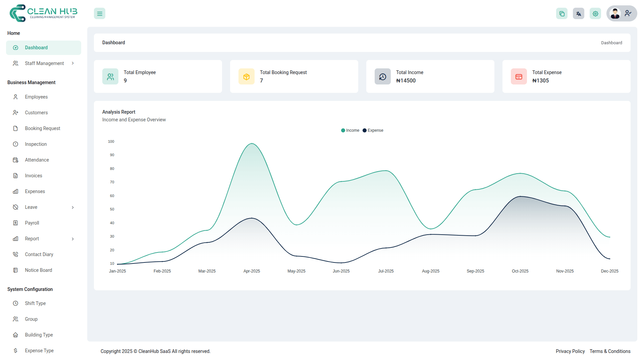Click the hamburger sidebar toggle button
644x362 pixels.
(100, 14)
